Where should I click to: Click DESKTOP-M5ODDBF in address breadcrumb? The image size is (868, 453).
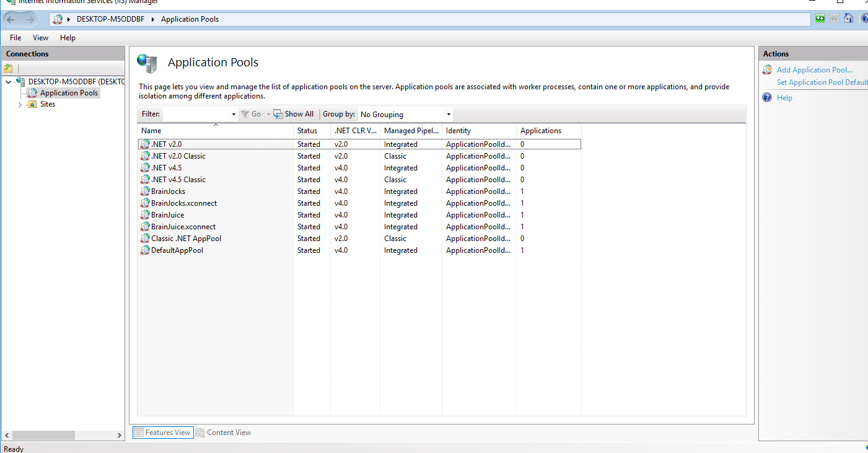pos(110,19)
